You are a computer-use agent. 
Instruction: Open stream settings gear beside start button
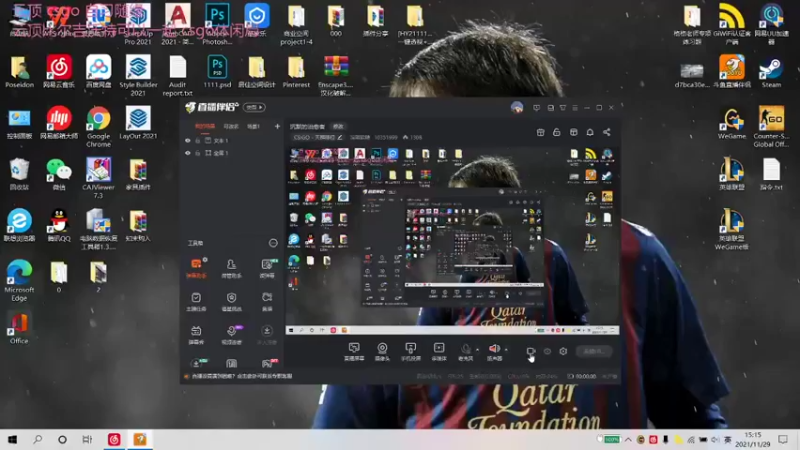563,351
